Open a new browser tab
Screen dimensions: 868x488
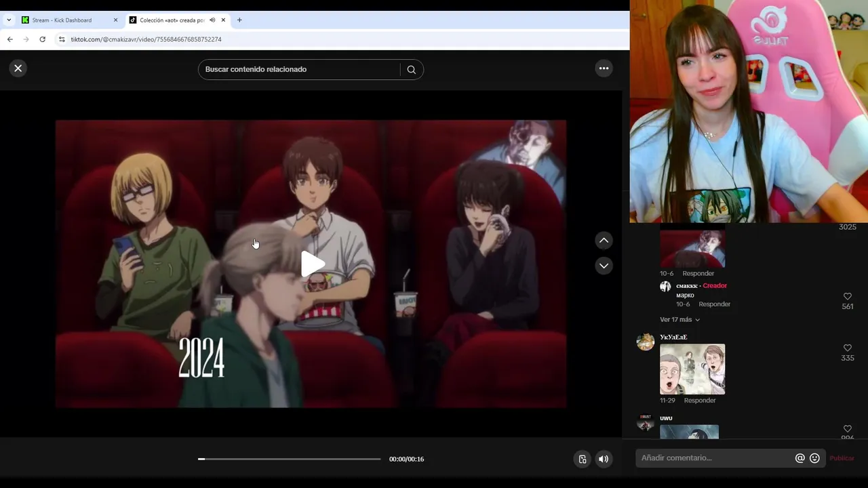click(x=239, y=20)
